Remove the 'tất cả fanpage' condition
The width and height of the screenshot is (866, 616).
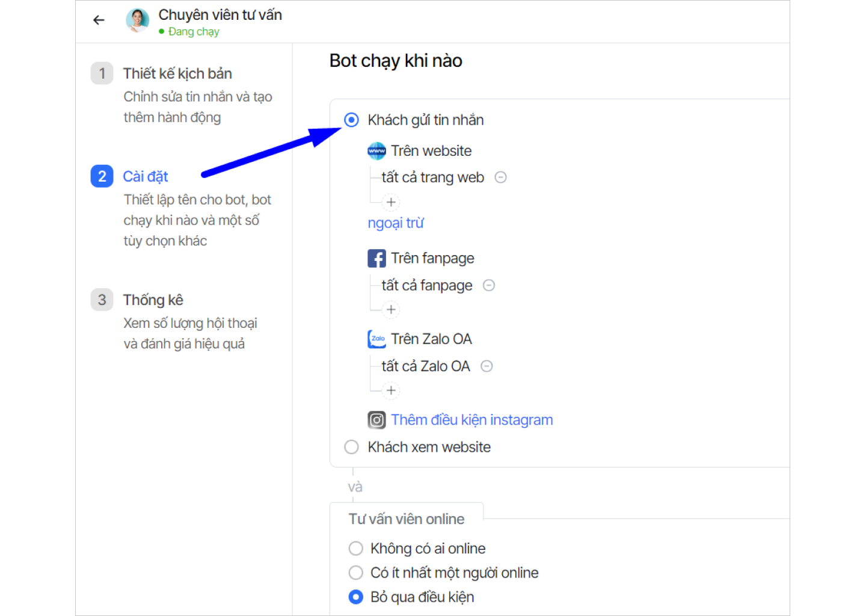(x=489, y=285)
